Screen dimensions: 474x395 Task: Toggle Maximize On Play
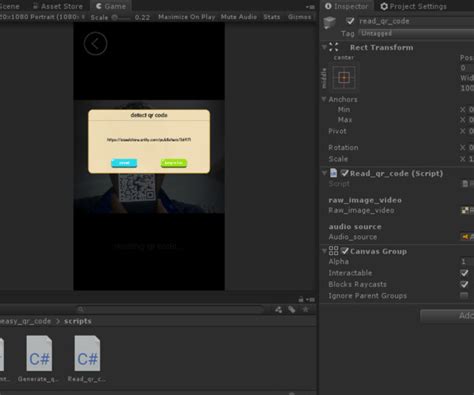point(187,17)
